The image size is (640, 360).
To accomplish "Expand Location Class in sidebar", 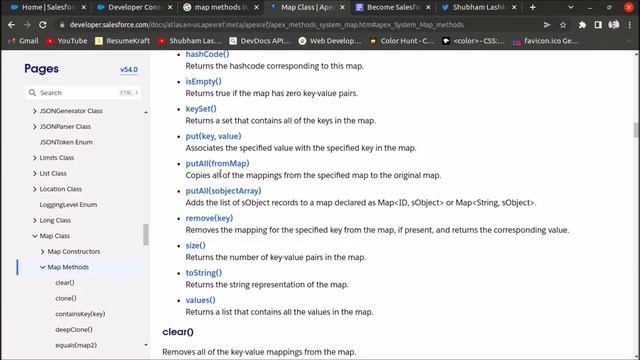I will point(35,189).
